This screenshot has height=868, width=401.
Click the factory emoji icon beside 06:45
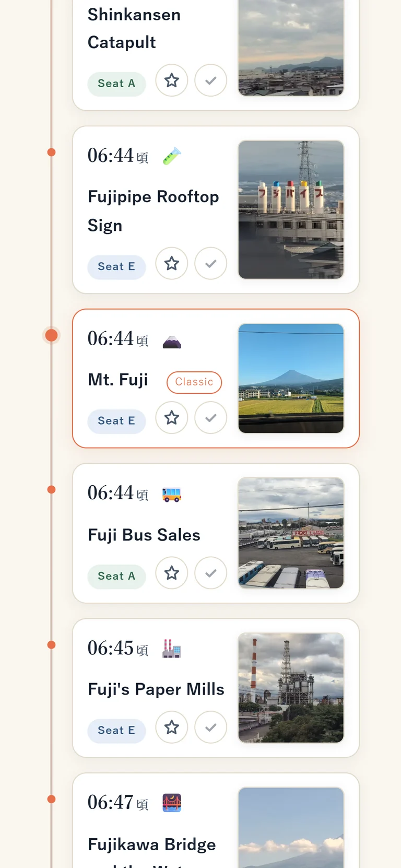172,649
